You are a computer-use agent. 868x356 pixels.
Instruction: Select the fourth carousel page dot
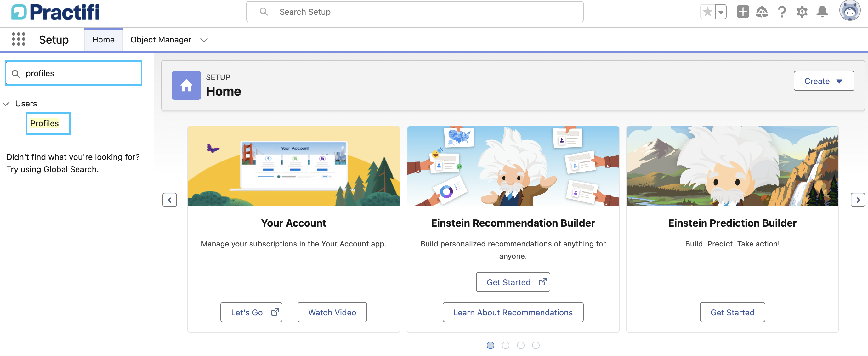click(x=536, y=345)
